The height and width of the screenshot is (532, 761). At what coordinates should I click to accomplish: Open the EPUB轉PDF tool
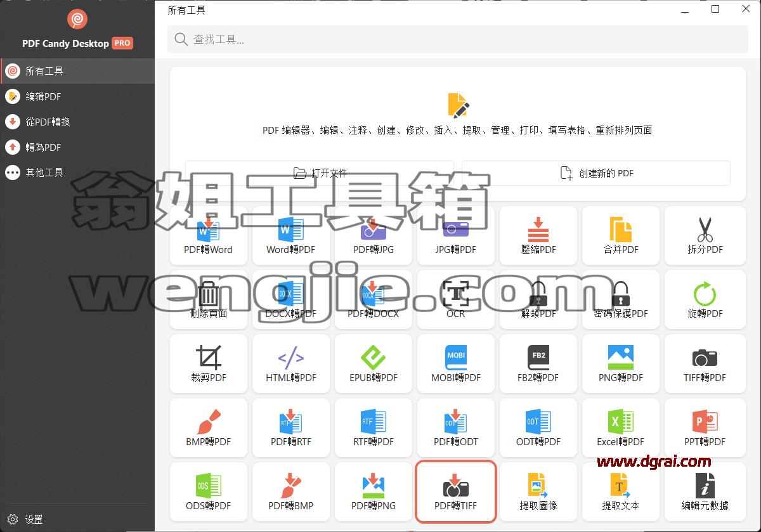(374, 363)
